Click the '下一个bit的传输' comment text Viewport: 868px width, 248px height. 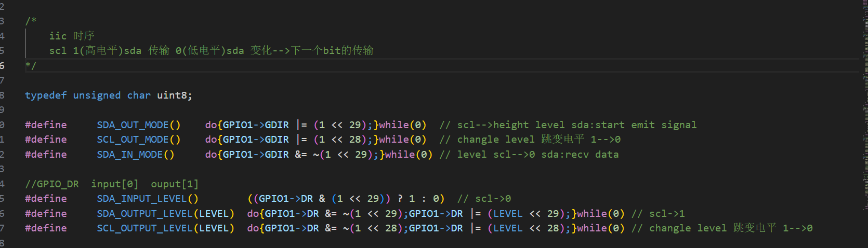point(332,50)
